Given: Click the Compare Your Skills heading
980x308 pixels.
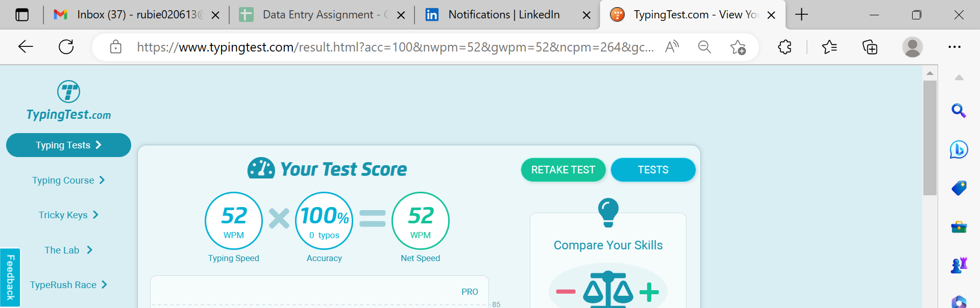Looking at the screenshot, I should pyautogui.click(x=608, y=245).
